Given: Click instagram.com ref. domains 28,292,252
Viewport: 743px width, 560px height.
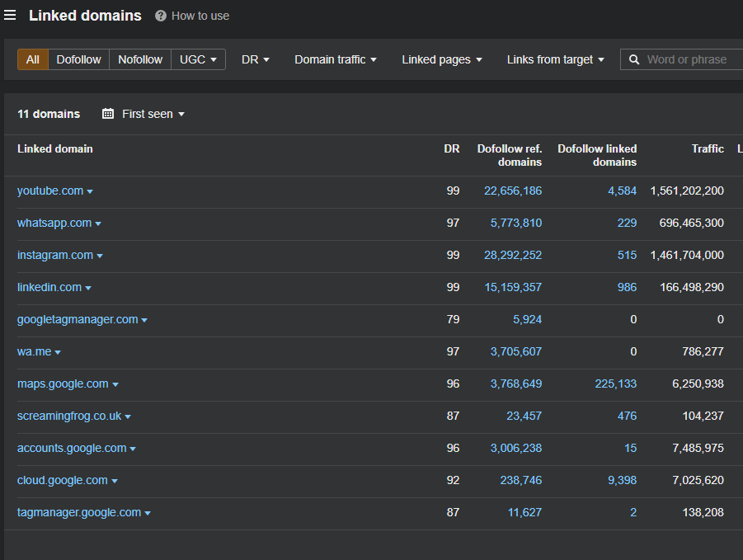Looking at the screenshot, I should (513, 256).
